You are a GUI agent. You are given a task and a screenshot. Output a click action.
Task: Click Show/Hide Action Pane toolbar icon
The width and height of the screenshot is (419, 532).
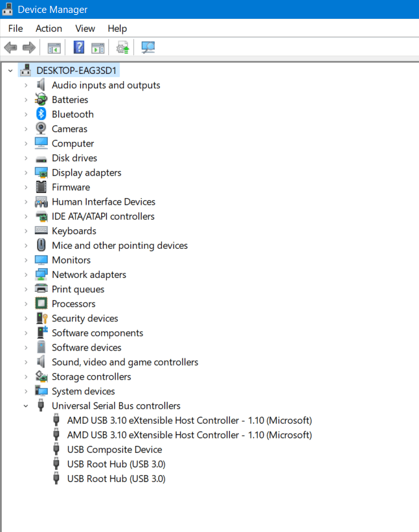98,48
